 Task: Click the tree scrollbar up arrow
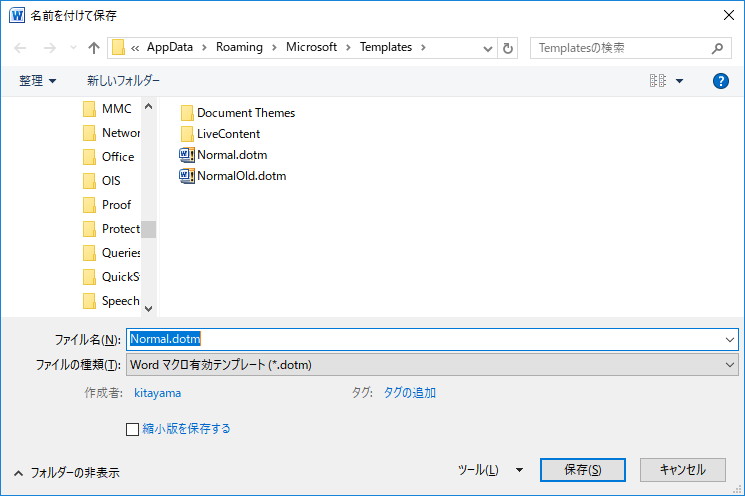click(x=149, y=106)
